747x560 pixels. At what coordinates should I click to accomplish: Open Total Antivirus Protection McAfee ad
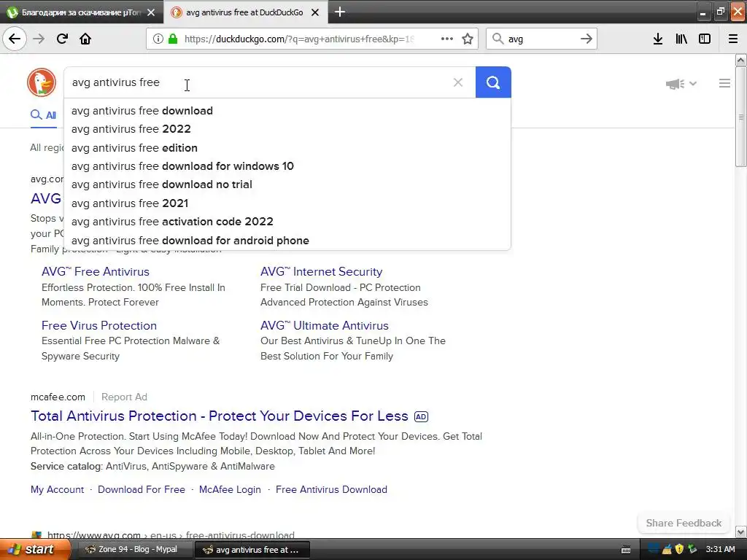219,416
